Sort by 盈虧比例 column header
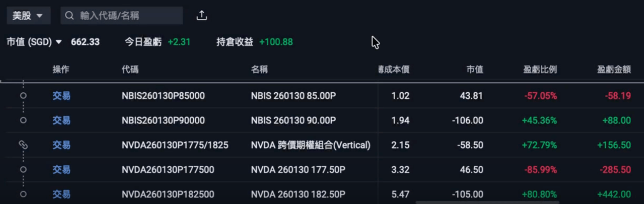 pyautogui.click(x=540, y=70)
